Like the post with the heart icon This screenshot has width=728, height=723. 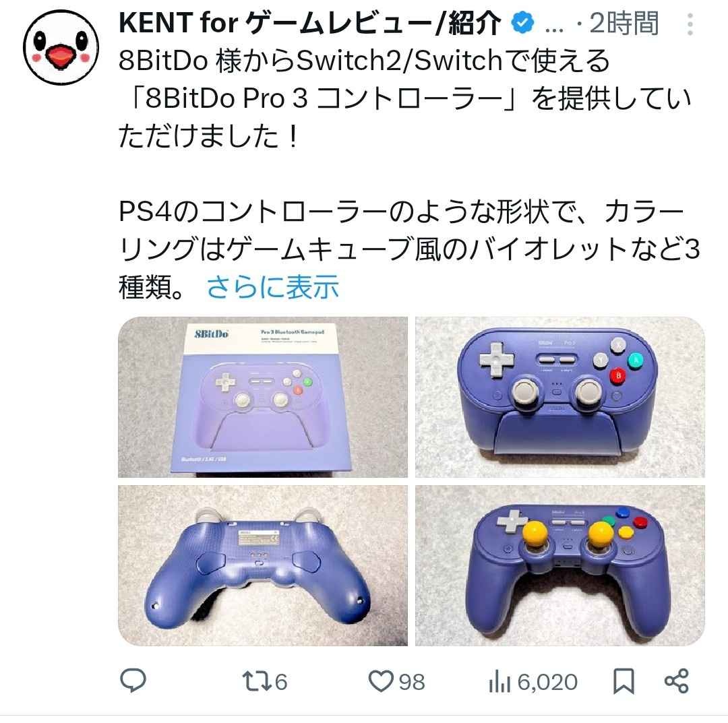(381, 682)
